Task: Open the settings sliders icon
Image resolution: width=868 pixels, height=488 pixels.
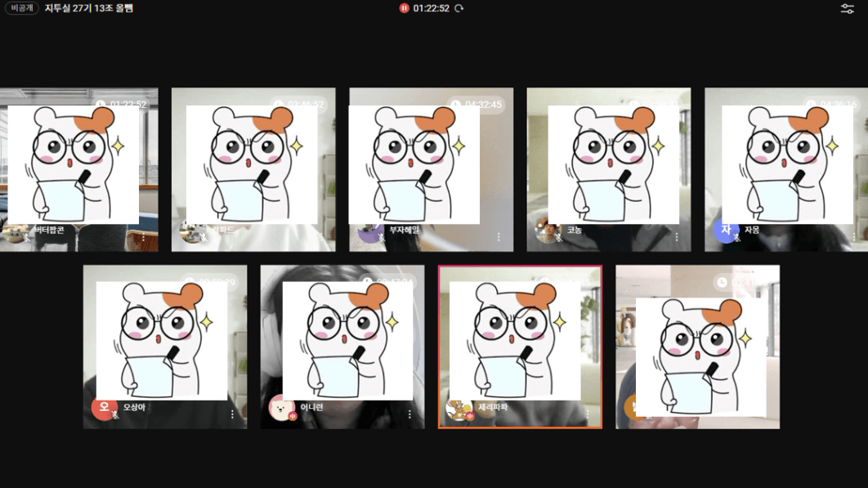Action: pyautogui.click(x=847, y=8)
